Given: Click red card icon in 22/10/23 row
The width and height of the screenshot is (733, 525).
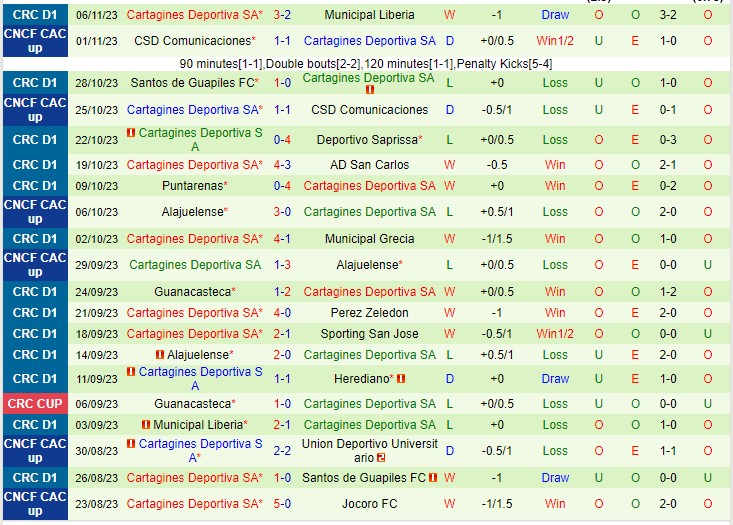Looking at the screenshot, I should pyautogui.click(x=131, y=133).
